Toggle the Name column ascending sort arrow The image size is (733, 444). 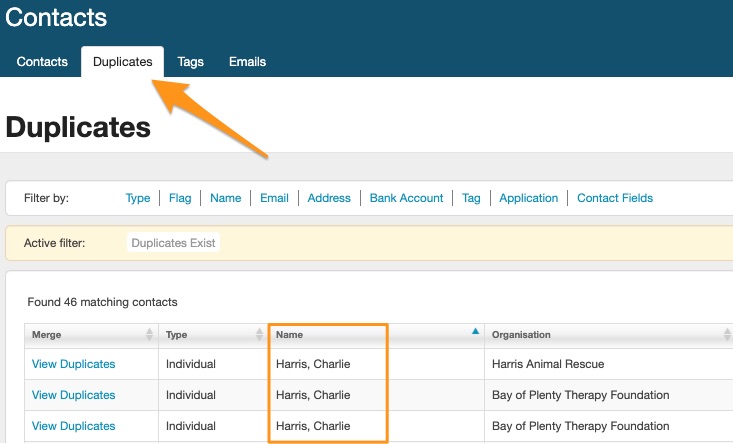tap(475, 332)
